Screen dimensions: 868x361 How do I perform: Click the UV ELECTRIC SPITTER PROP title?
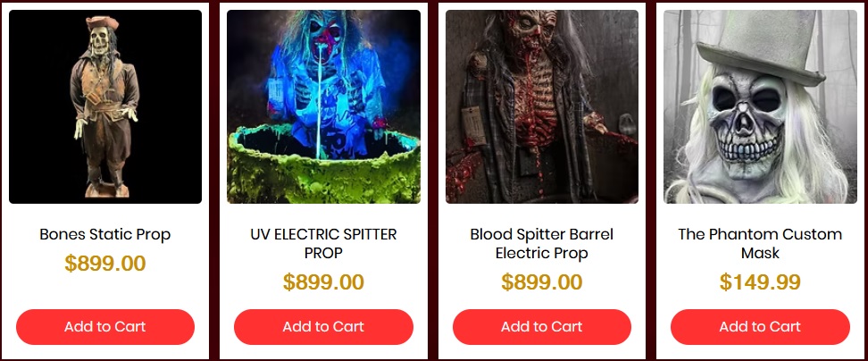click(x=323, y=243)
